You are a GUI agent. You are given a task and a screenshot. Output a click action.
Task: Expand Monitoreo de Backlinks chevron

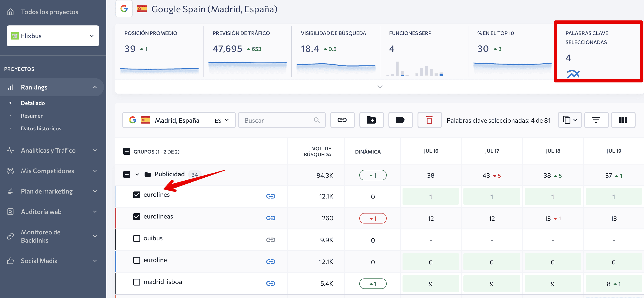click(95, 236)
